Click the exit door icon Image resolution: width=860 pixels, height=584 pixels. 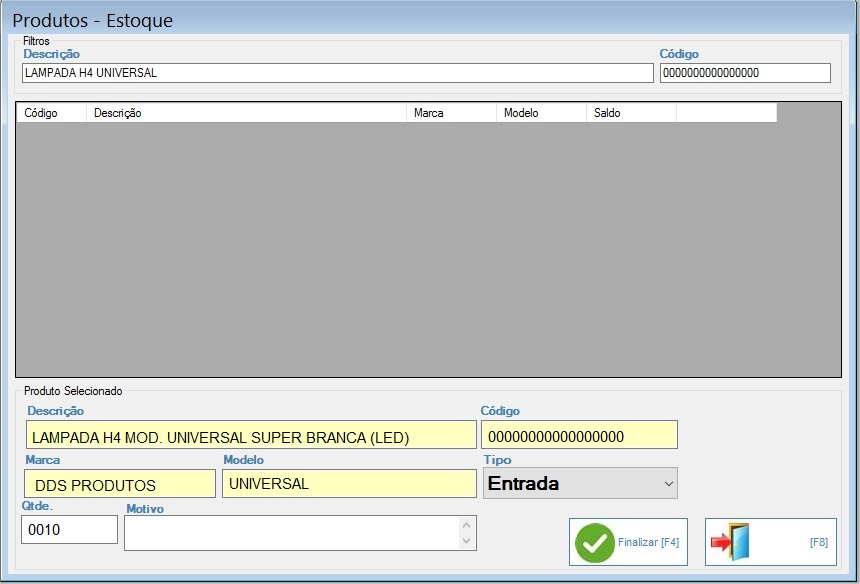coord(731,542)
